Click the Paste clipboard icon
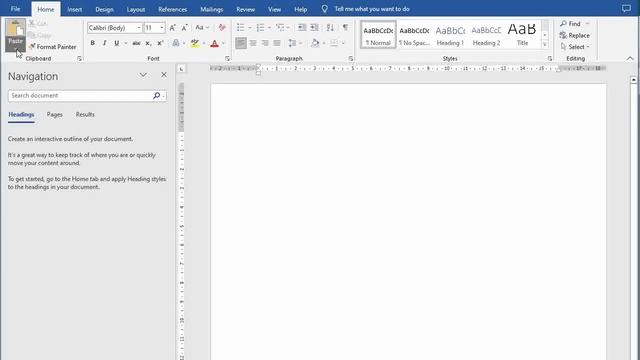 coord(16,28)
